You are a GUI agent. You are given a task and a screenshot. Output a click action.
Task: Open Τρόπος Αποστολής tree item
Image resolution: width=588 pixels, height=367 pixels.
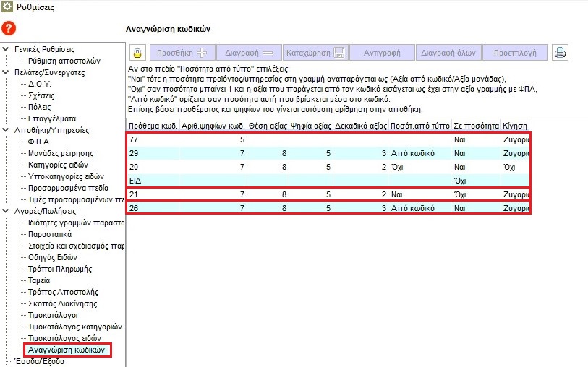click(x=63, y=292)
